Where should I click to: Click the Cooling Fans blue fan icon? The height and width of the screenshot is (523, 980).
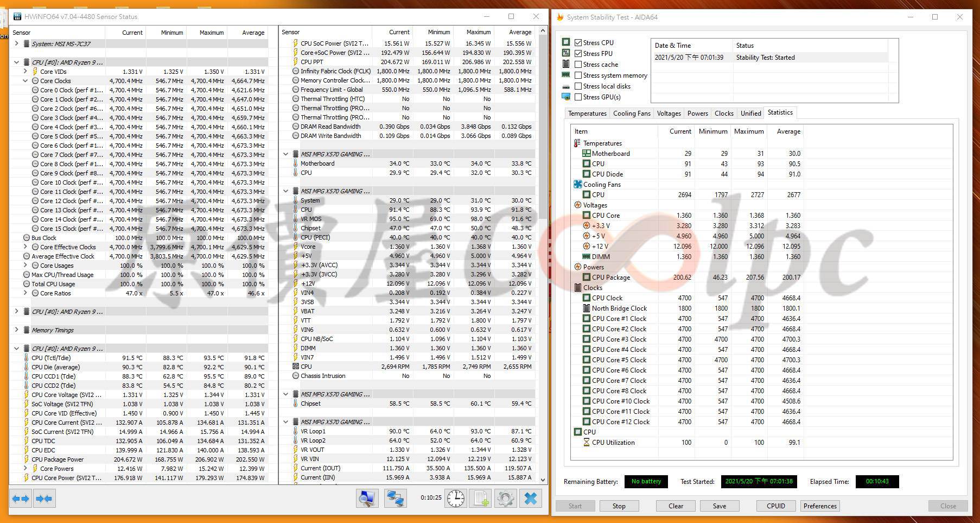[x=577, y=185]
